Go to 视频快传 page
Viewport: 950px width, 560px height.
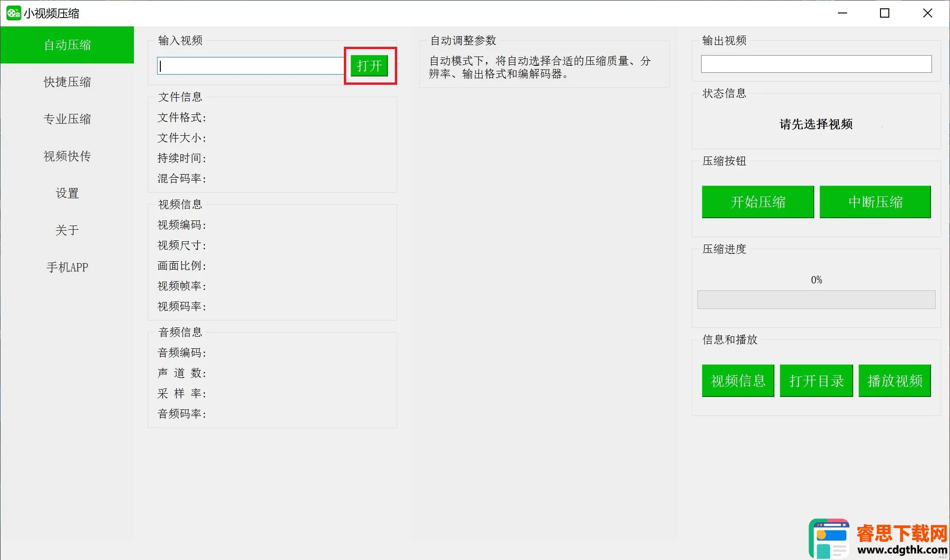click(67, 156)
